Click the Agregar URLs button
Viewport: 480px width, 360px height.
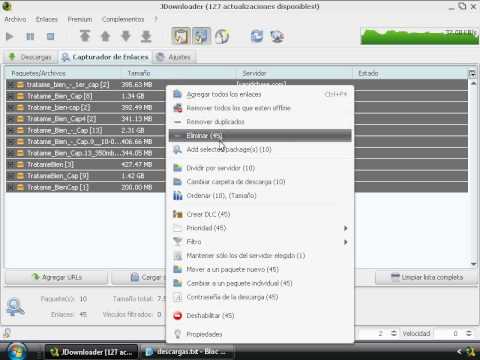57,277
